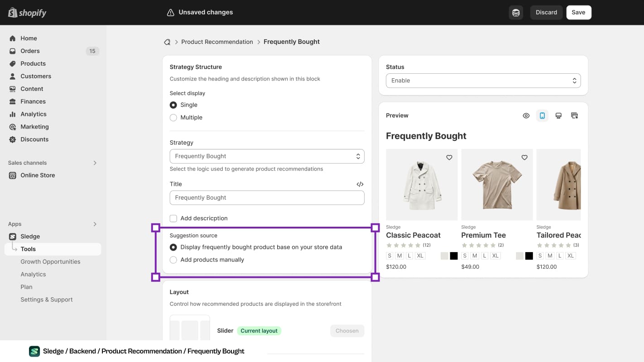Pick the beige swatch under Premium Tee

(520, 256)
